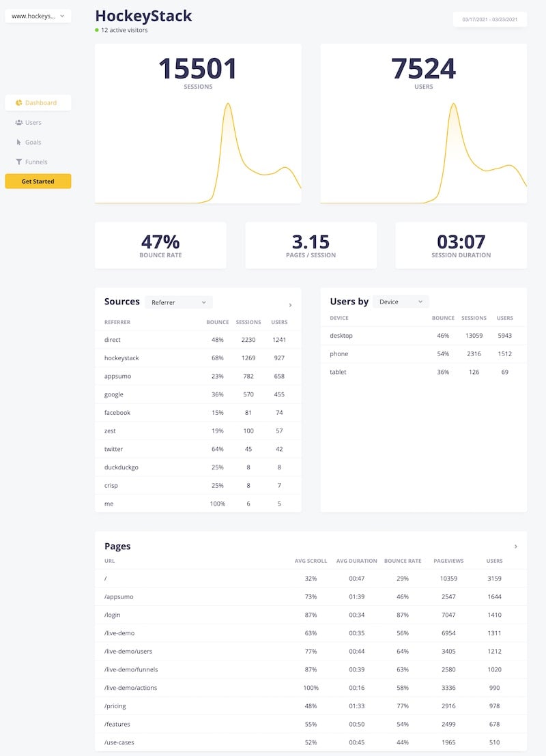Viewport: 546px width, 756px height.
Task: Click the green active visitors indicator dot
Action: 98,31
